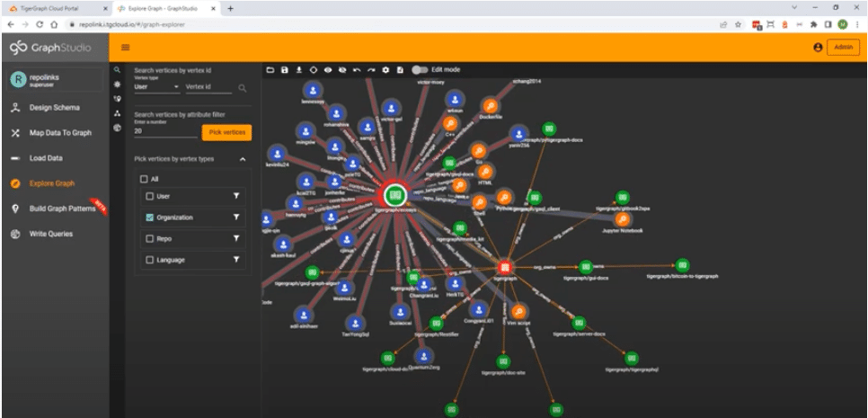This screenshot has width=868, height=418.
Task: Click the Jupyter Notebook language node
Action: tap(623, 219)
